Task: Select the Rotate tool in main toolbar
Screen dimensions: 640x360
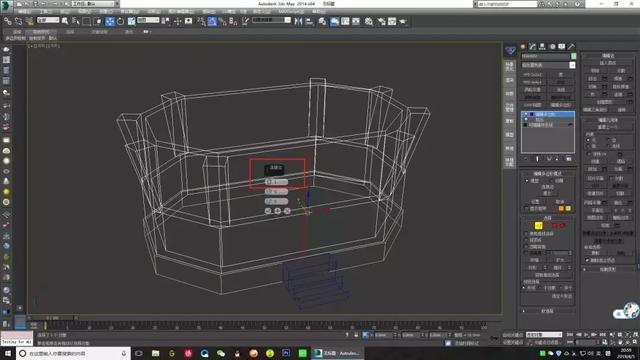Action: 121,21
